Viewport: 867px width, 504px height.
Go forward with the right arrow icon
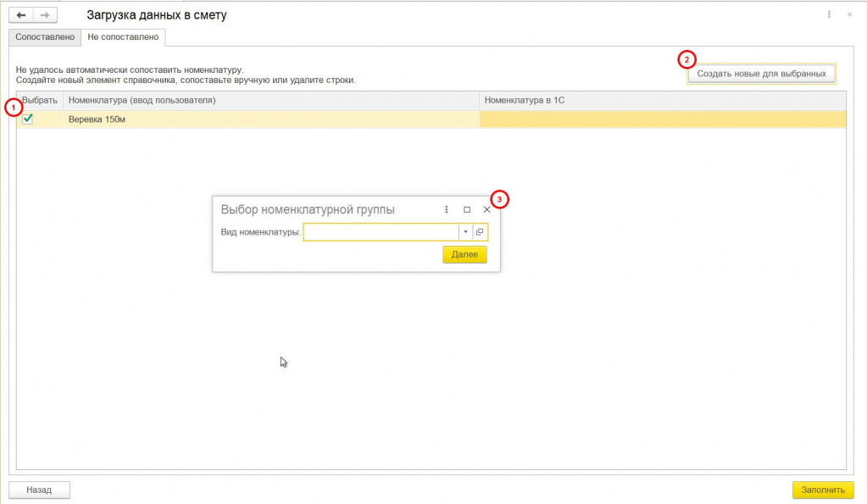coord(45,15)
